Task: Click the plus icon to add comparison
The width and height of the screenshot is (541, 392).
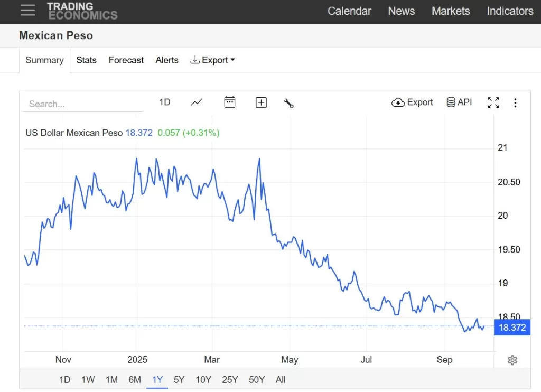Action: pos(261,103)
